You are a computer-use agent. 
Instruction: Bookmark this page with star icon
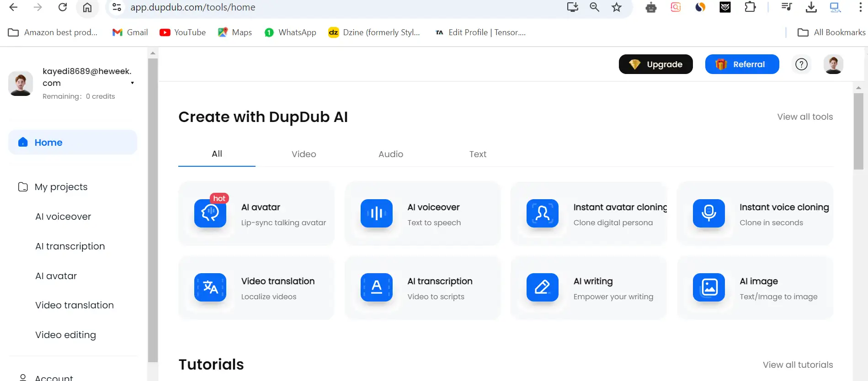(617, 7)
